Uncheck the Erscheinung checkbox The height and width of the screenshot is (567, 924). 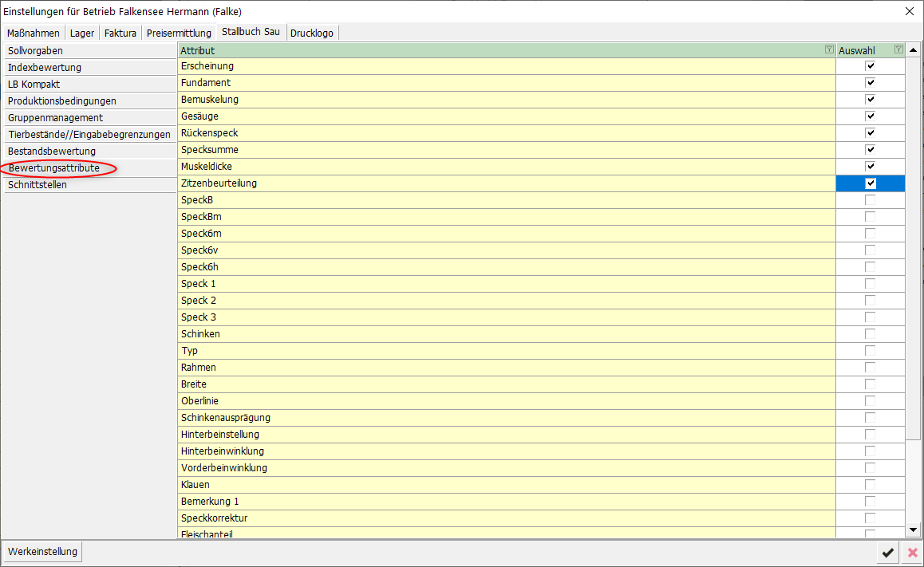pyautogui.click(x=871, y=66)
